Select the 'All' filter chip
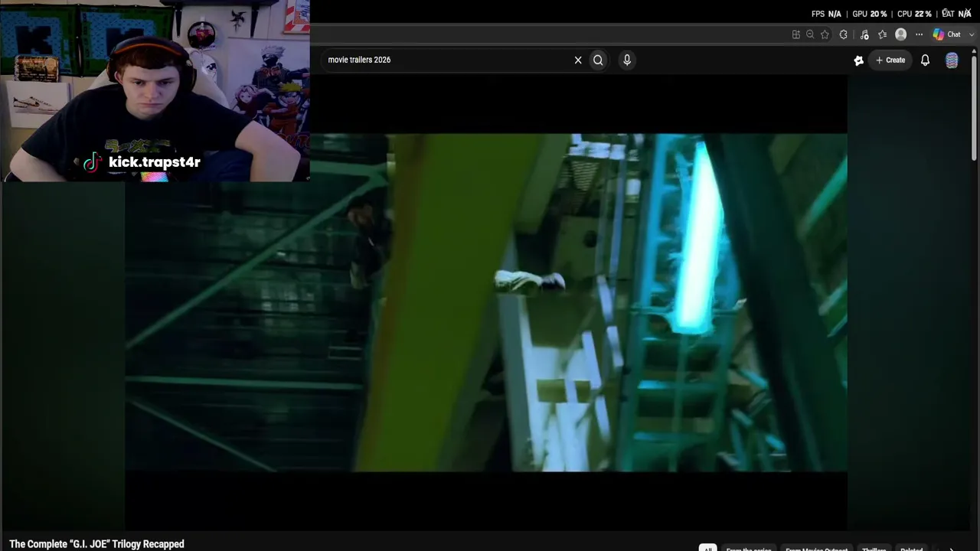980x551 pixels. click(x=707, y=549)
